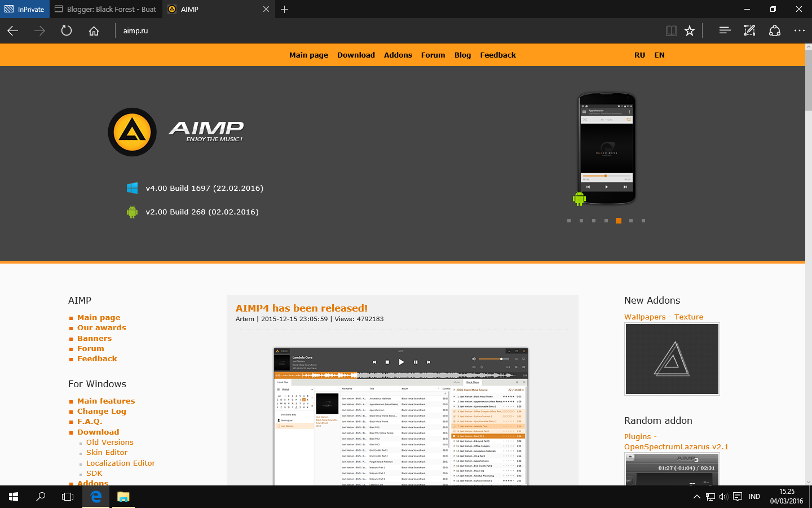Open Feedback in top navigation
The width and height of the screenshot is (812, 508).
(498, 55)
